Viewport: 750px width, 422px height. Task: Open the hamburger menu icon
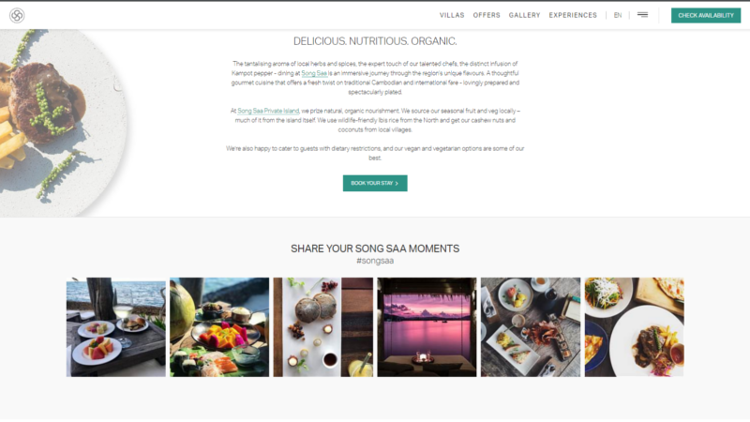(642, 15)
